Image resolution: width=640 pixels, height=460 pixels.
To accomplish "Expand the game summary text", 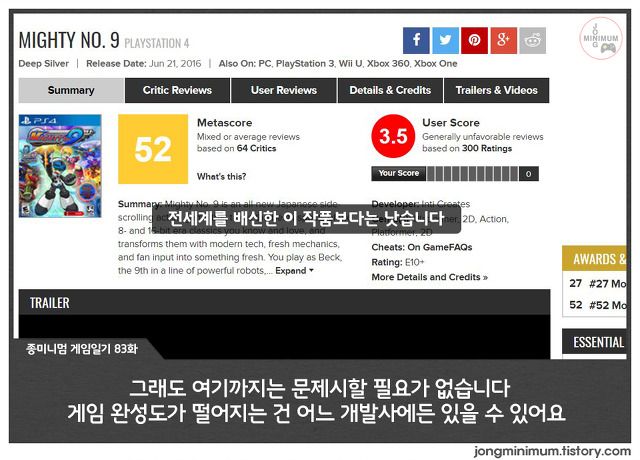I will tap(294, 271).
